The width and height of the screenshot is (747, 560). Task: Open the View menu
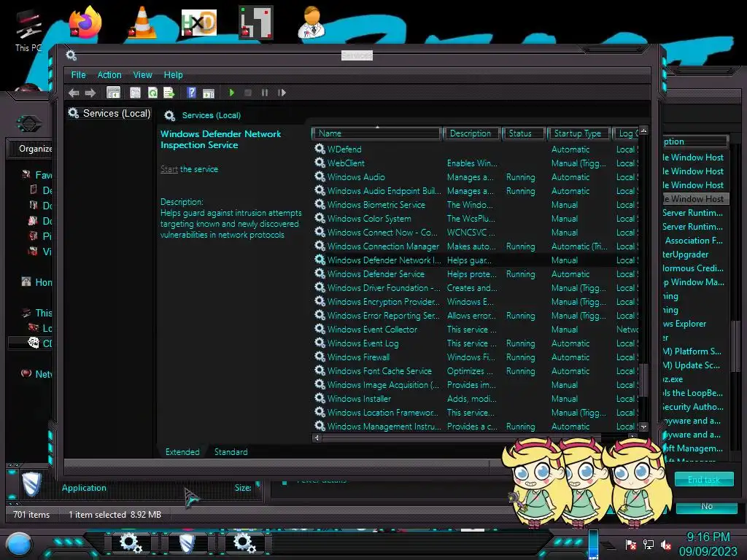[142, 75]
